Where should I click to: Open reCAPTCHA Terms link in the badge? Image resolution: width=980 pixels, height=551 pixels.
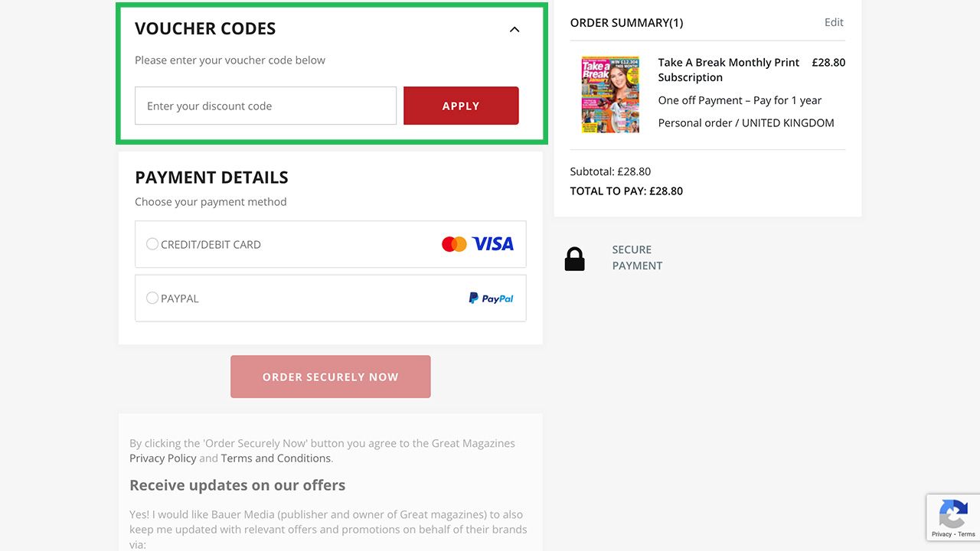967,534
